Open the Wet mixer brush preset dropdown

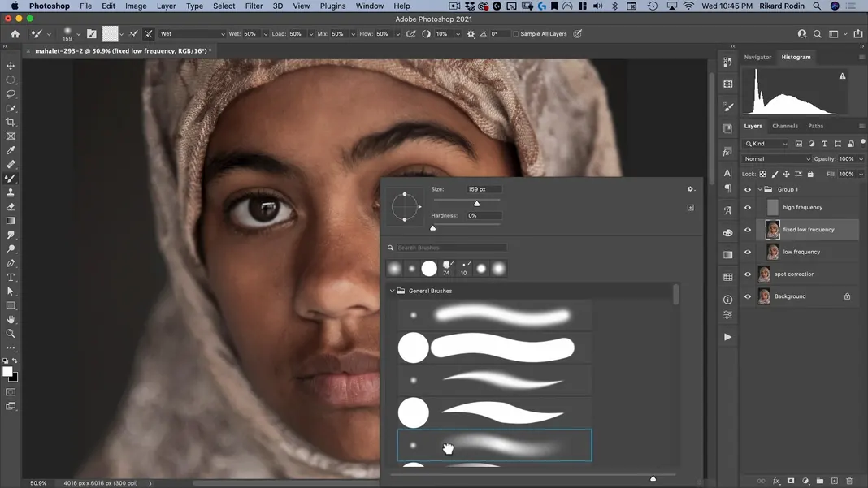point(192,34)
